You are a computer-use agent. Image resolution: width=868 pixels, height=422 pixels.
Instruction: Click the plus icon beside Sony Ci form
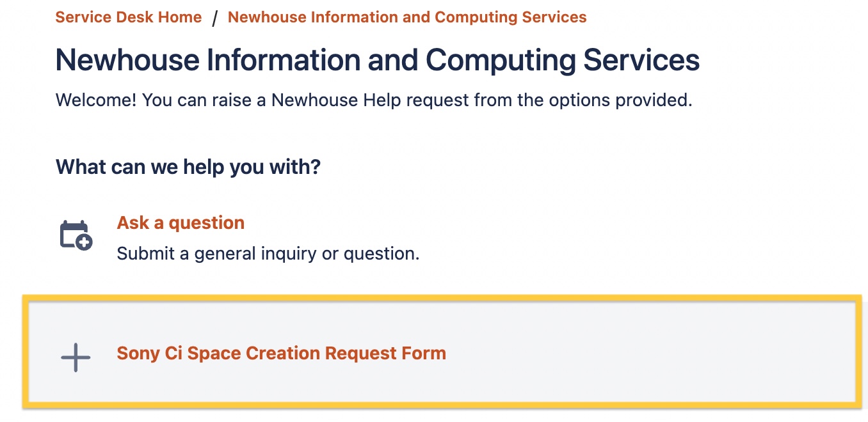(76, 357)
